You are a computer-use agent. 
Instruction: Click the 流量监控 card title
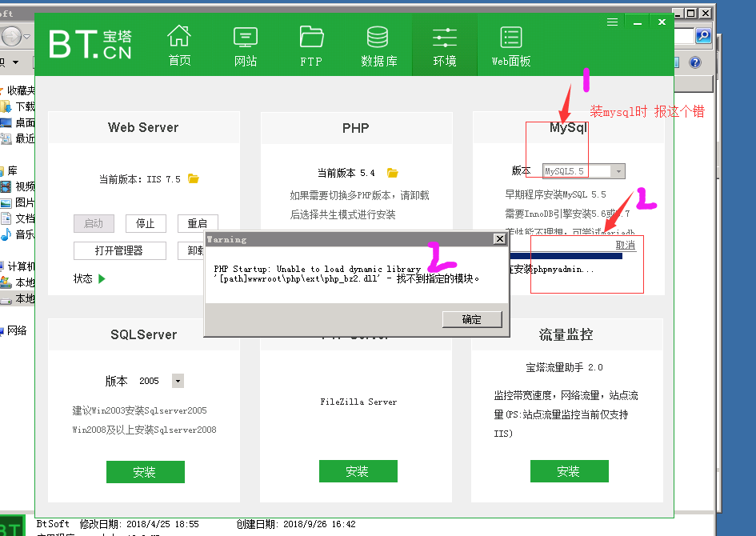[566, 334]
